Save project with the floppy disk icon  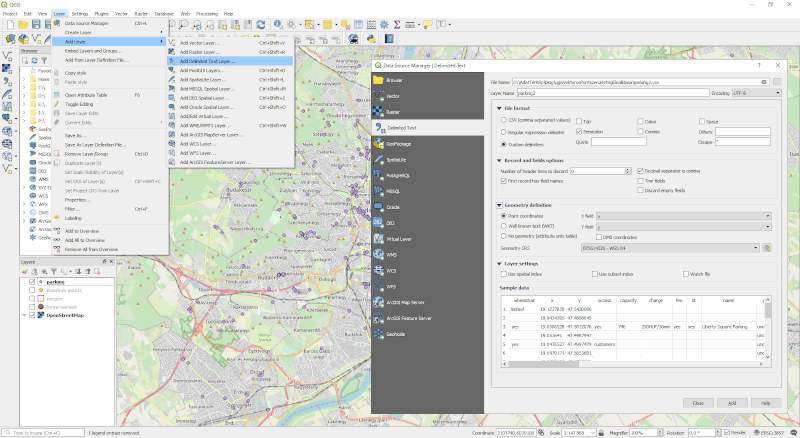click(36, 25)
